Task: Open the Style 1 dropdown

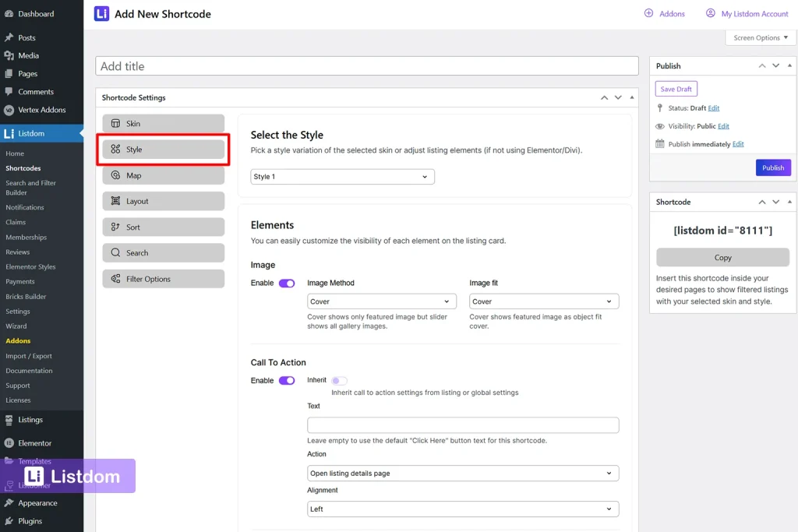Action: pyautogui.click(x=342, y=176)
